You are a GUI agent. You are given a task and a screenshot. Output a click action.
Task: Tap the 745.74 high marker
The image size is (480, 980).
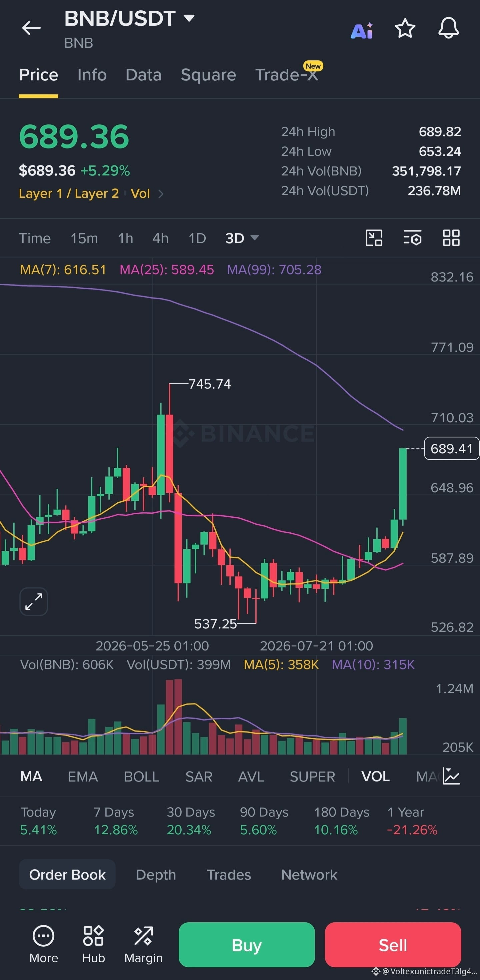[209, 384]
